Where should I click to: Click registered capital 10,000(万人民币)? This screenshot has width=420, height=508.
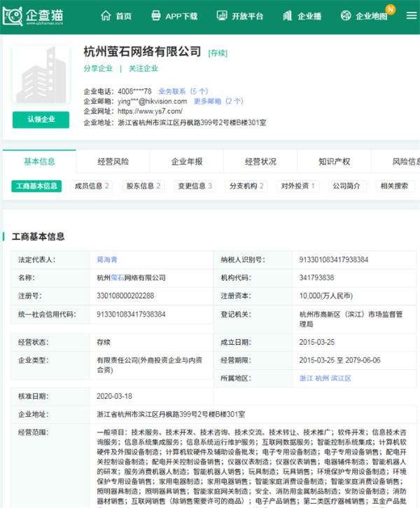(x=325, y=296)
